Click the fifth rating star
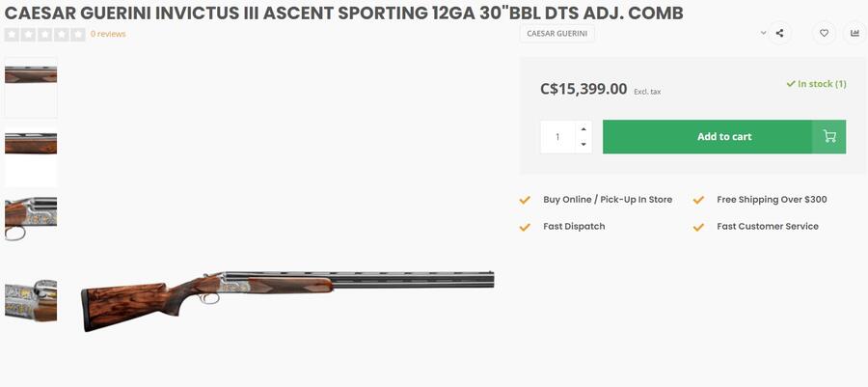This screenshot has width=868, height=387. click(x=78, y=34)
